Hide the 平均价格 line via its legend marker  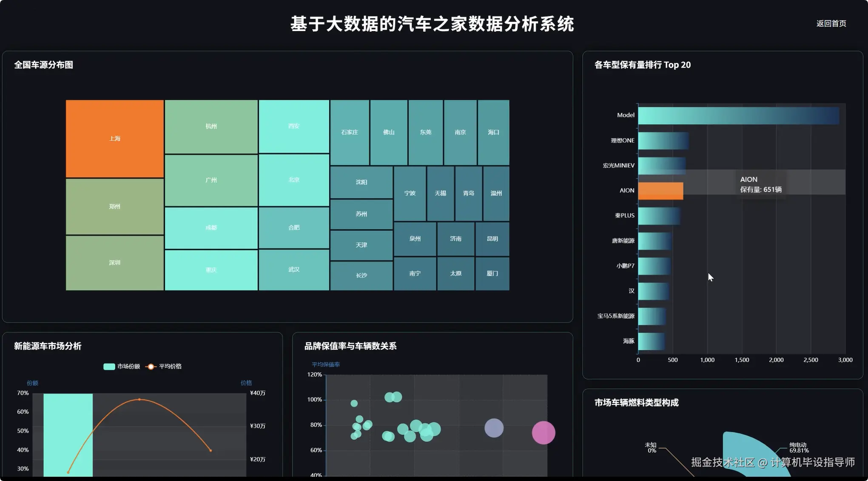coord(151,366)
